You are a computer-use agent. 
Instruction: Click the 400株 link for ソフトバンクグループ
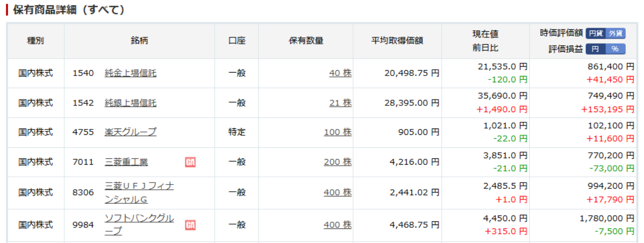tap(338, 225)
